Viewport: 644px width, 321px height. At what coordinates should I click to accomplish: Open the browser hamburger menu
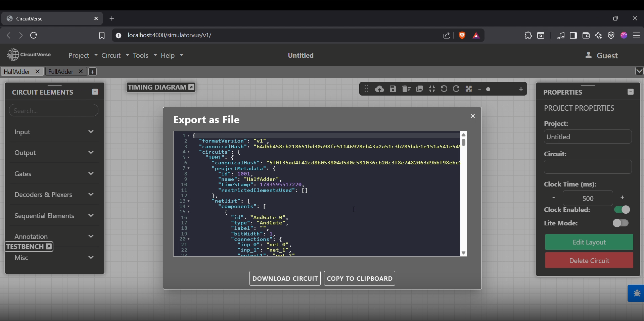637,36
